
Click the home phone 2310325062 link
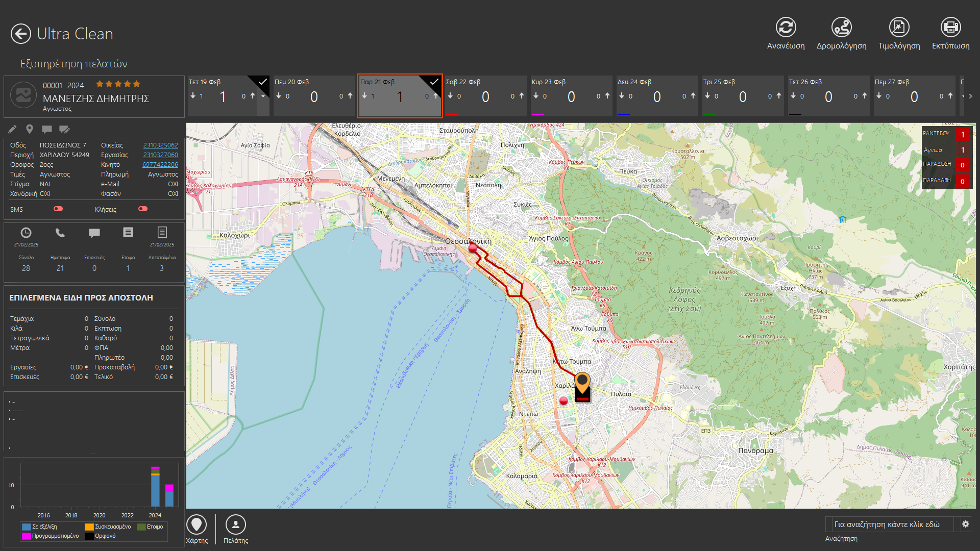pos(160,145)
